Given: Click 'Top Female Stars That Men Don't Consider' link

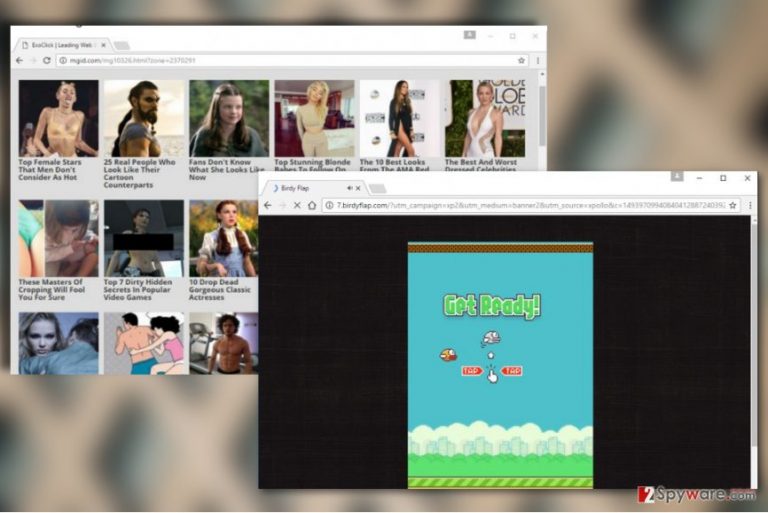Looking at the screenshot, I should click(x=50, y=170).
